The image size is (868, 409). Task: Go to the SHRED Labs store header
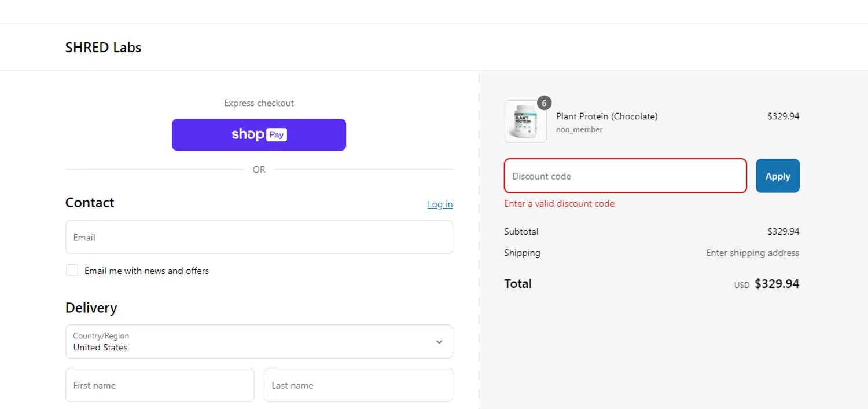(x=103, y=48)
